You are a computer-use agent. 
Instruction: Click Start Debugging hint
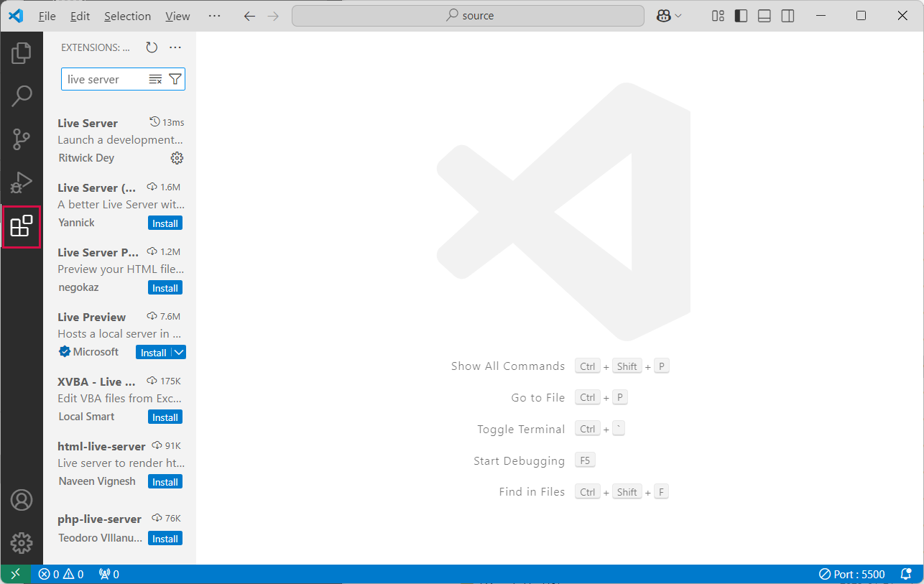[519, 461]
